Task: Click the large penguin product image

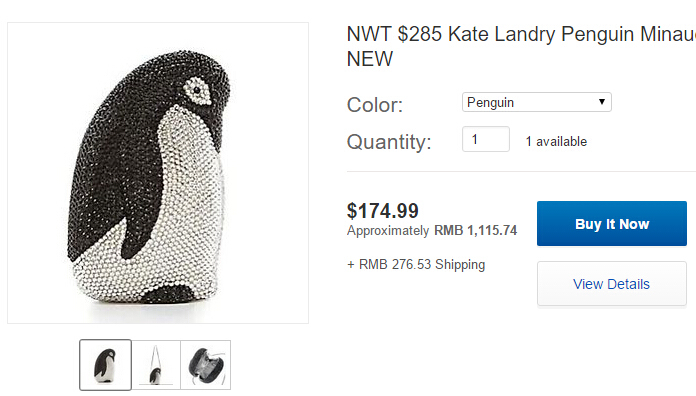Action: [x=158, y=173]
